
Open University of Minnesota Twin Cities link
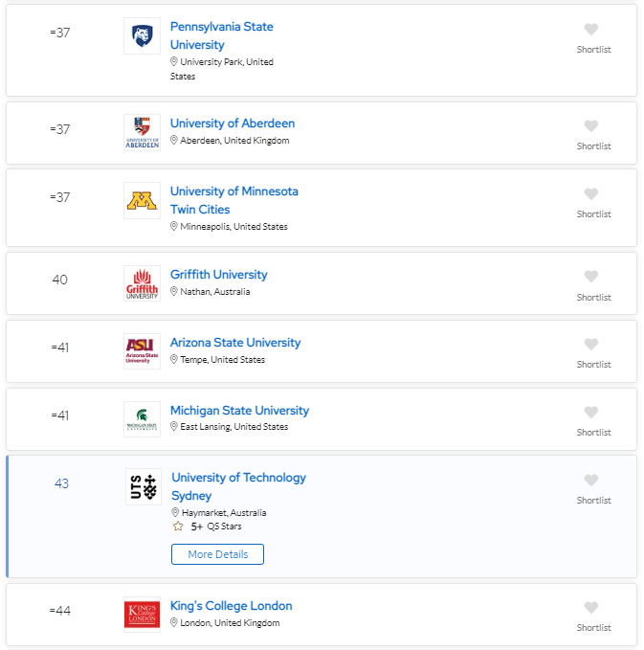pos(234,200)
